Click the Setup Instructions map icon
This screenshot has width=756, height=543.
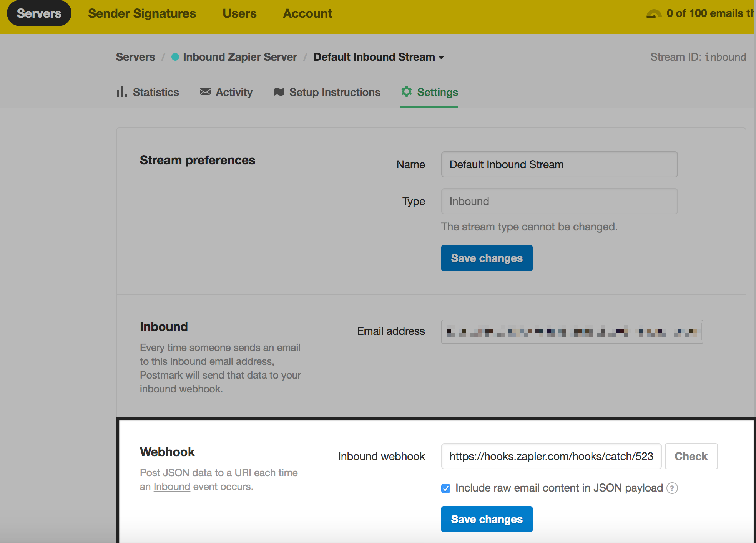pyautogui.click(x=279, y=92)
